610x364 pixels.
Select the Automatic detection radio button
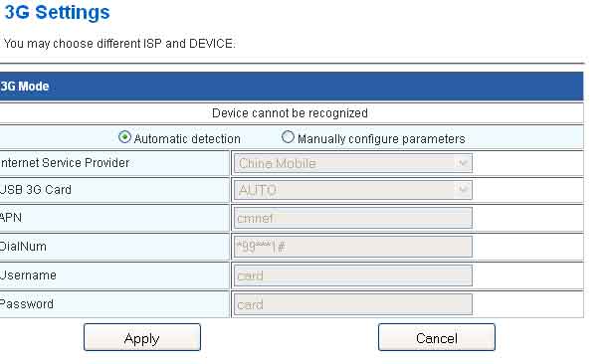124,137
